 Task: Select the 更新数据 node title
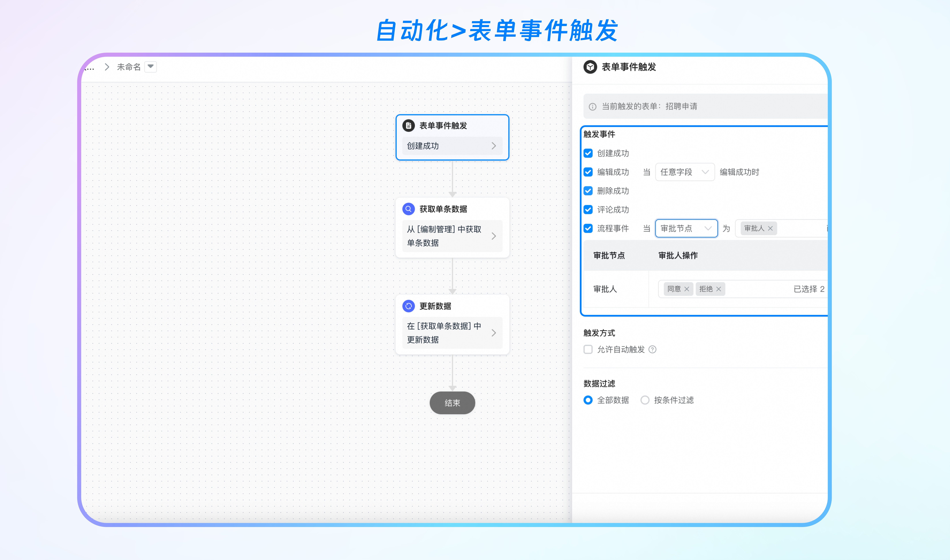tap(435, 306)
